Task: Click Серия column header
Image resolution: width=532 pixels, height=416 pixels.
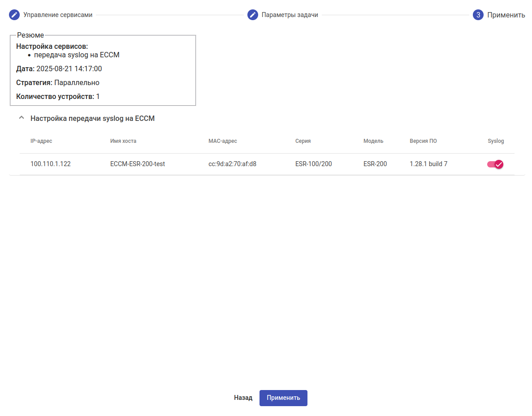Action: tap(303, 141)
